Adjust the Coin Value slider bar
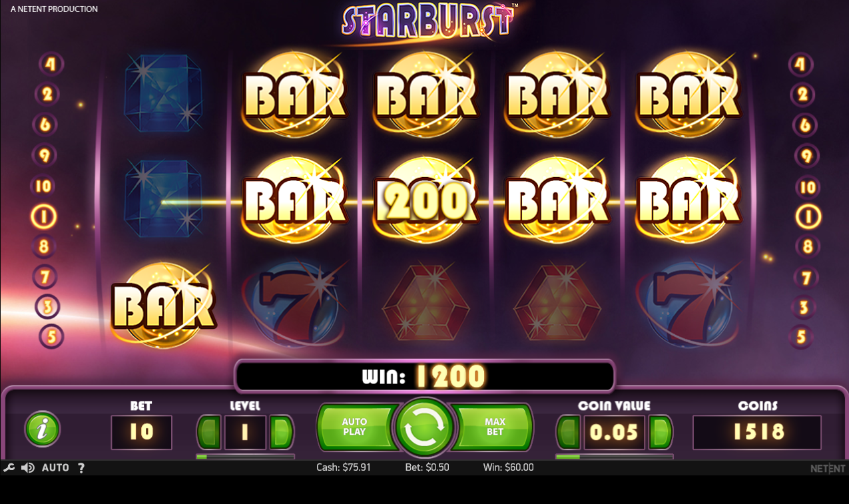 (615, 457)
